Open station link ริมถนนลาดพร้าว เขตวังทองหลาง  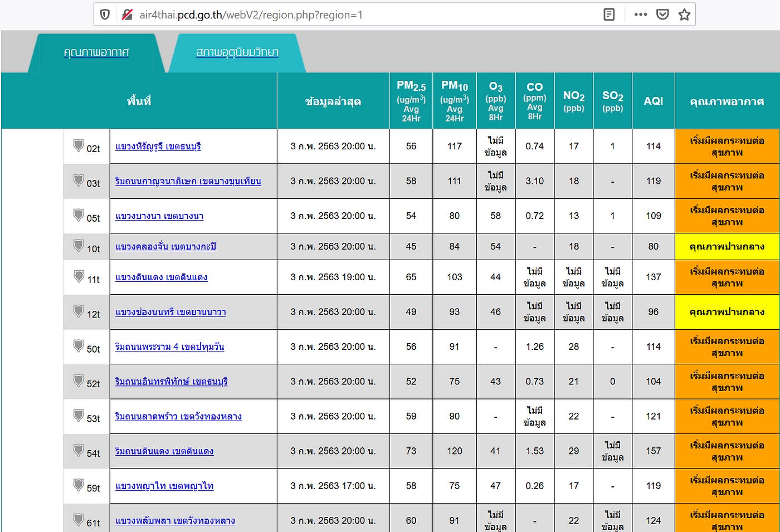coord(178,417)
